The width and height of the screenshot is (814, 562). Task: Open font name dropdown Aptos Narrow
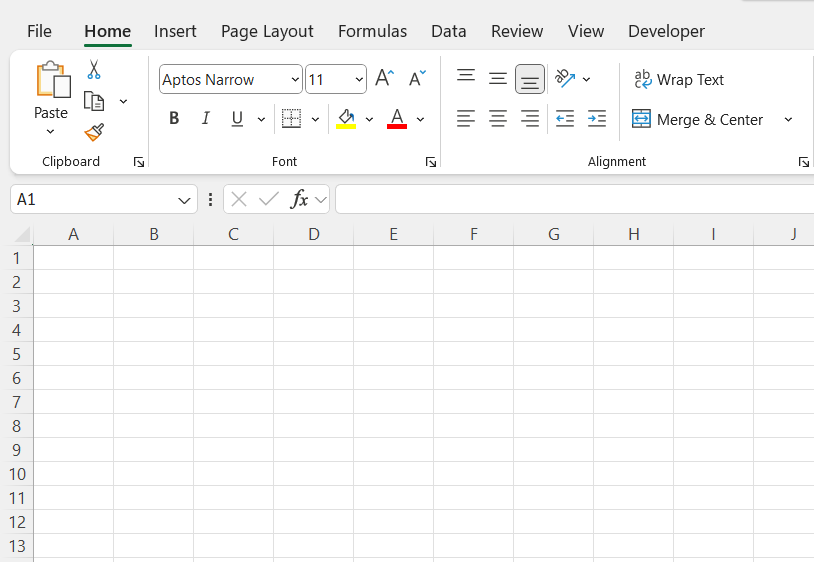tap(295, 79)
